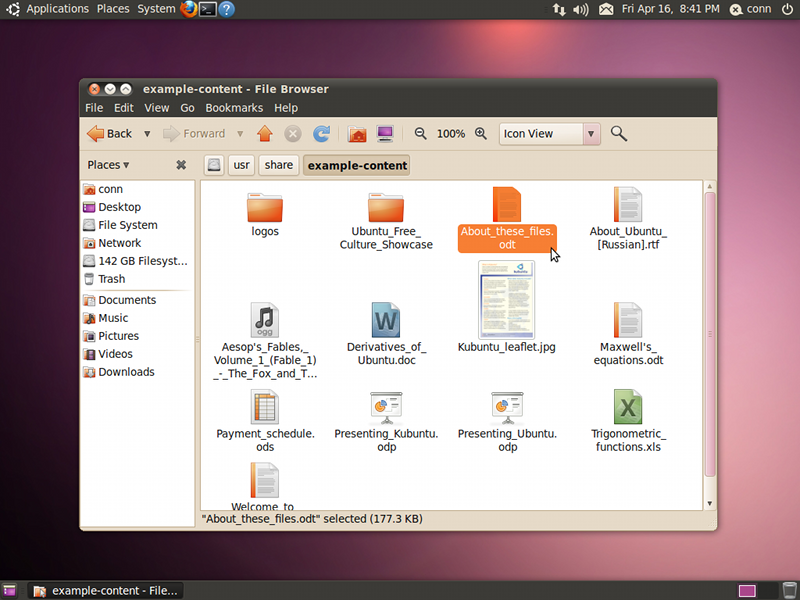
Task: Launch Firefox from the top panel
Action: coord(189,9)
